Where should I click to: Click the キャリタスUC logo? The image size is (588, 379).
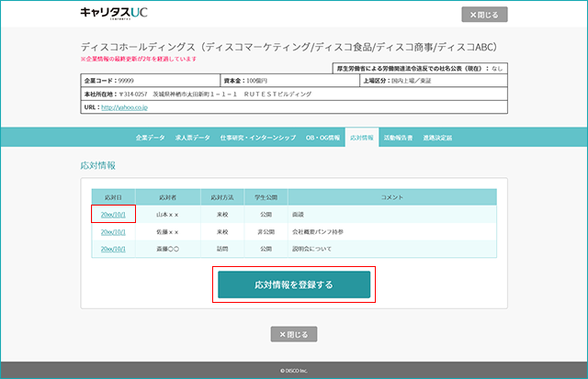(114, 13)
